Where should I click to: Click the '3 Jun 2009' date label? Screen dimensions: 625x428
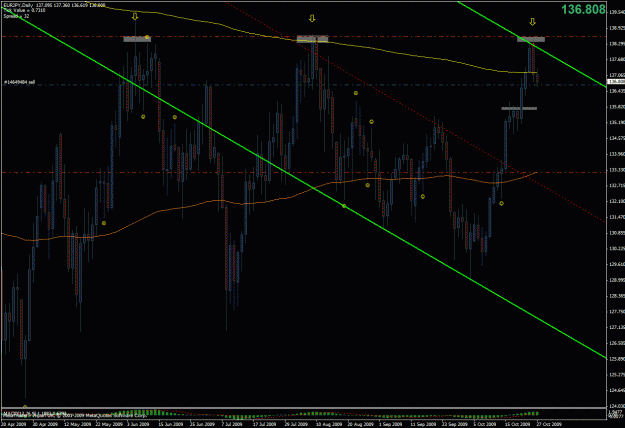138,424
